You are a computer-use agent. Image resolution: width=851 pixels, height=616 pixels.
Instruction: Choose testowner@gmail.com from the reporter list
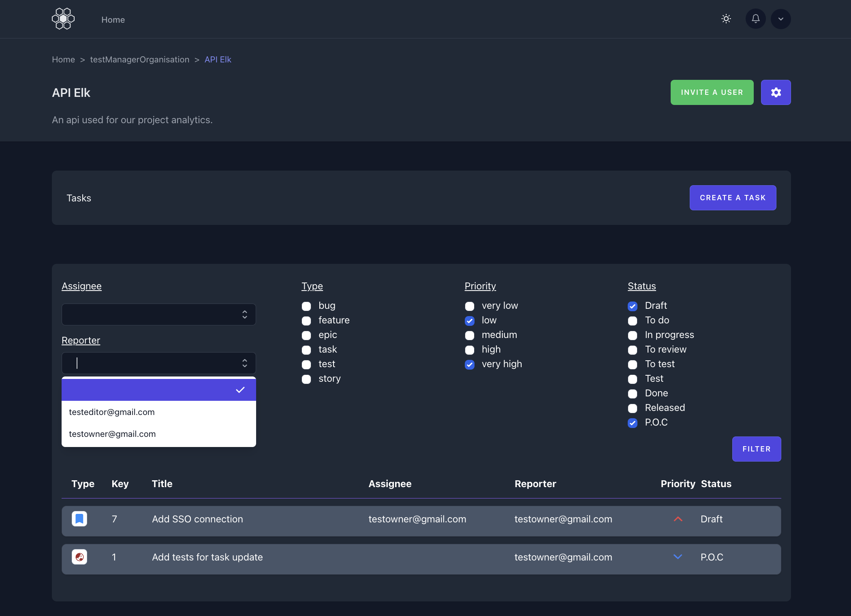(112, 434)
